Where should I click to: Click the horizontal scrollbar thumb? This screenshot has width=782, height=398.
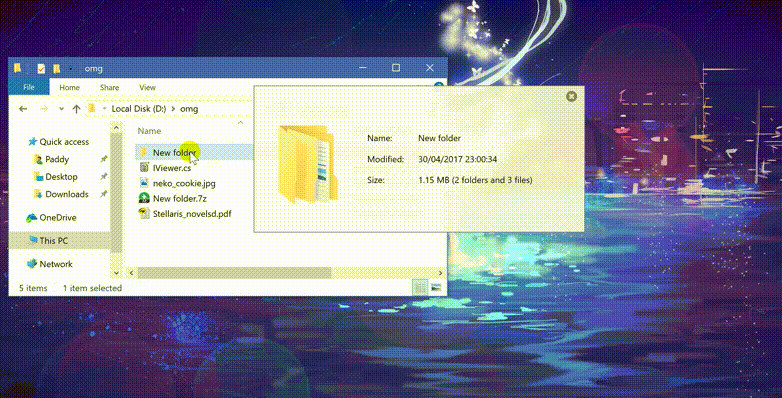234,273
